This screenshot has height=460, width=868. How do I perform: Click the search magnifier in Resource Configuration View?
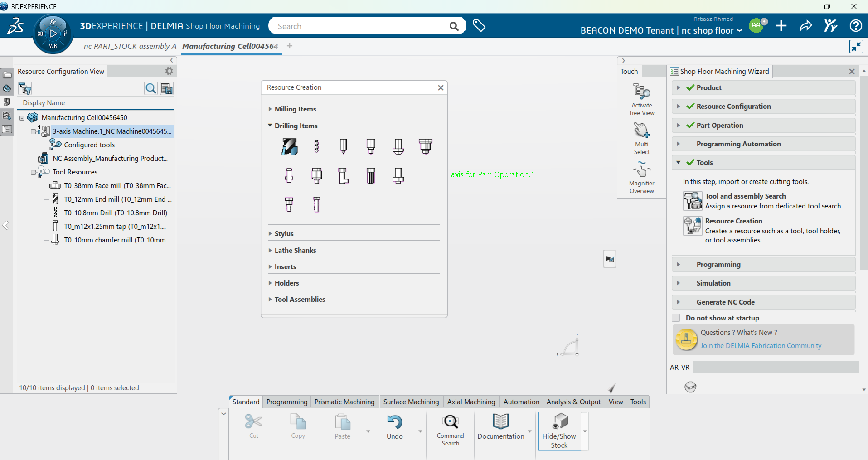click(x=150, y=88)
